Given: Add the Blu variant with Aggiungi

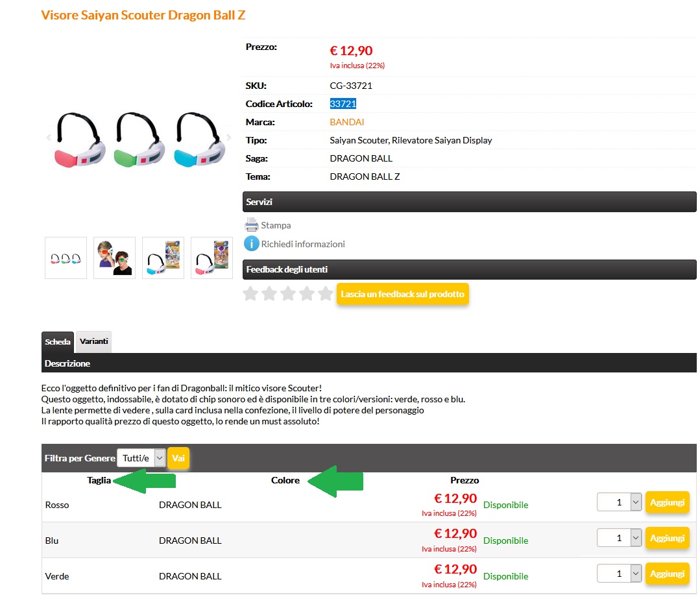Looking at the screenshot, I should click(667, 539).
